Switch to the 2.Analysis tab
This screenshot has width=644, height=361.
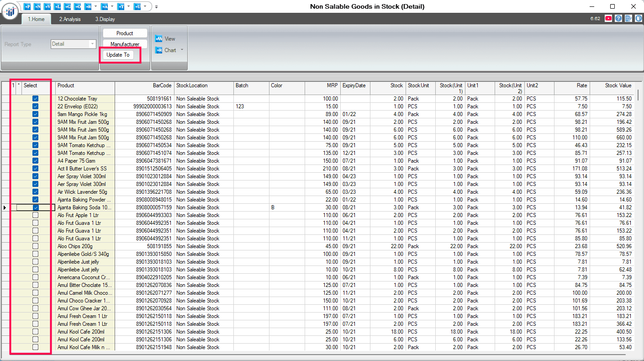(x=69, y=19)
